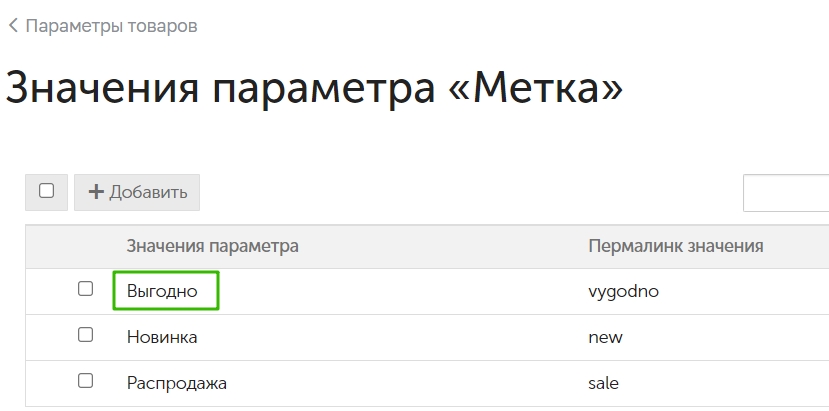Viewport: 829px width, 411px height.
Task: Click the vygodno permalink cell
Action: [x=623, y=291]
